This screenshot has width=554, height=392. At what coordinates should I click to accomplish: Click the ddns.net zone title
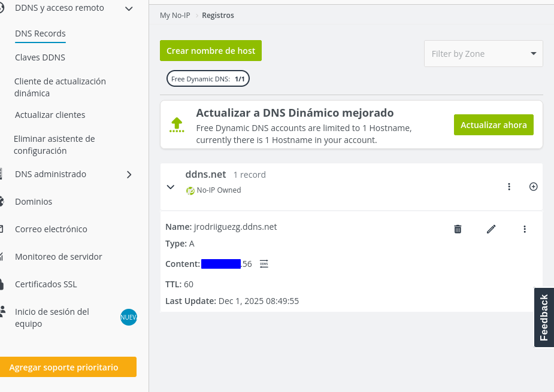(205, 174)
